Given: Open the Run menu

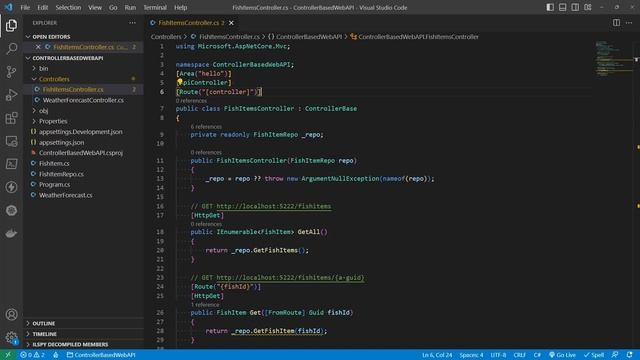Looking at the screenshot, I should [130, 7].
